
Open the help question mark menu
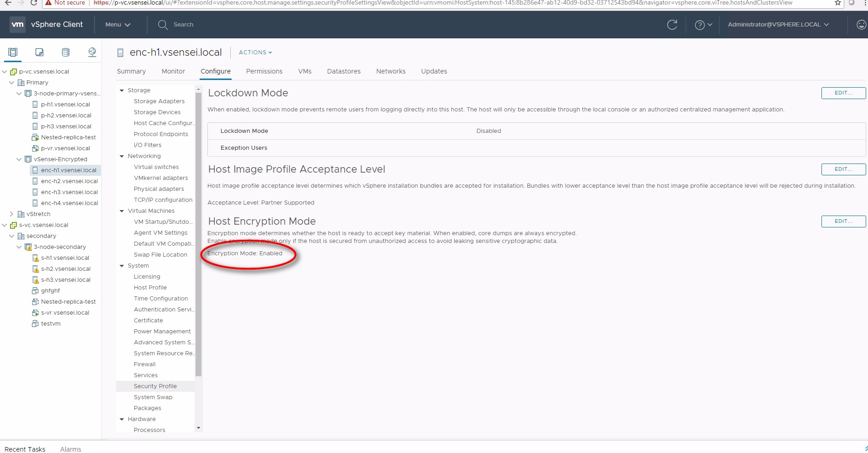tap(703, 25)
